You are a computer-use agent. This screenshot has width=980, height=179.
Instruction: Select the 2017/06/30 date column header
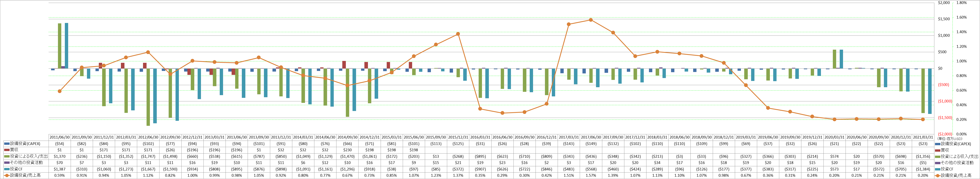coord(591,137)
